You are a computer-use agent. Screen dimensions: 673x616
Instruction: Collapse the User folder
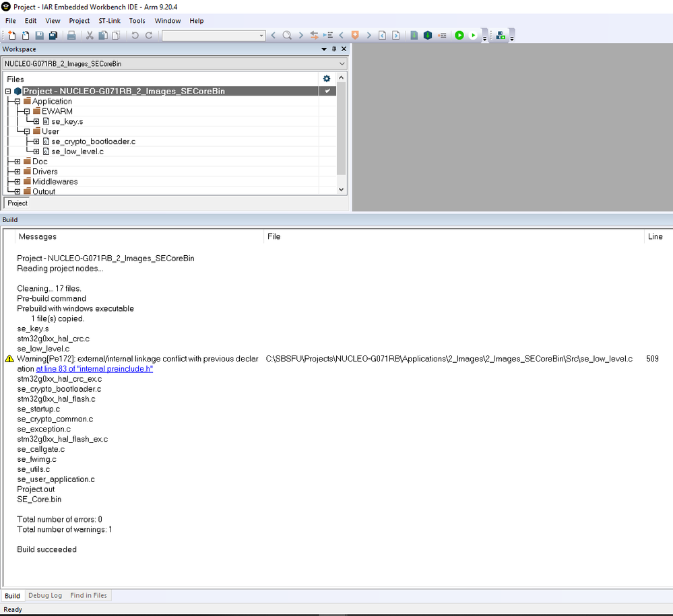click(27, 132)
